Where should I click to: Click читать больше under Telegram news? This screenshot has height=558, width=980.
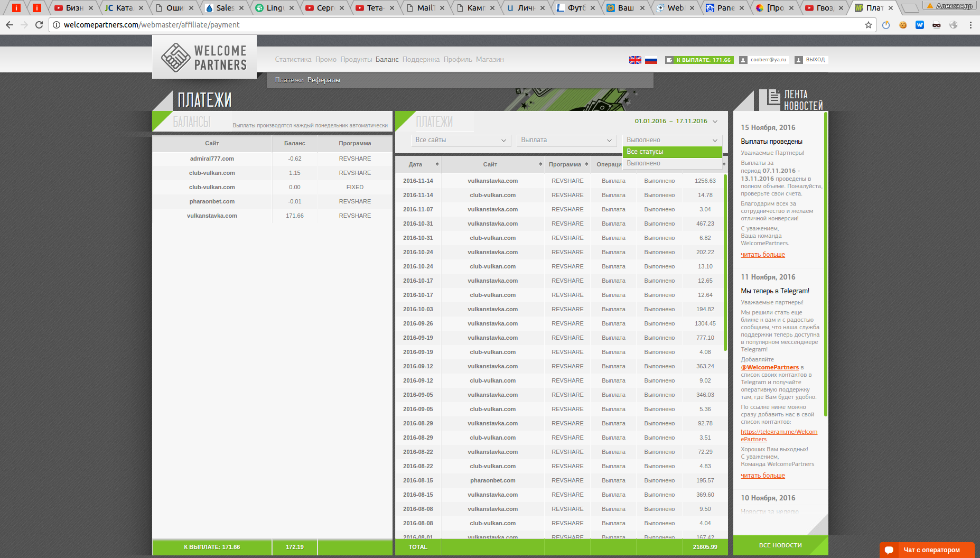pyautogui.click(x=763, y=476)
